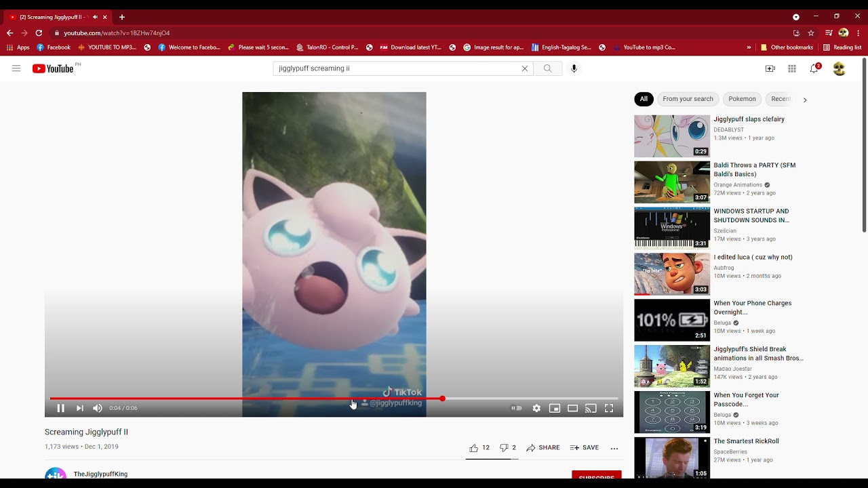The width and height of the screenshot is (868, 488).
Task: Open Windows Startup and Shutdown Sounds thumbnail
Action: pyautogui.click(x=672, y=228)
